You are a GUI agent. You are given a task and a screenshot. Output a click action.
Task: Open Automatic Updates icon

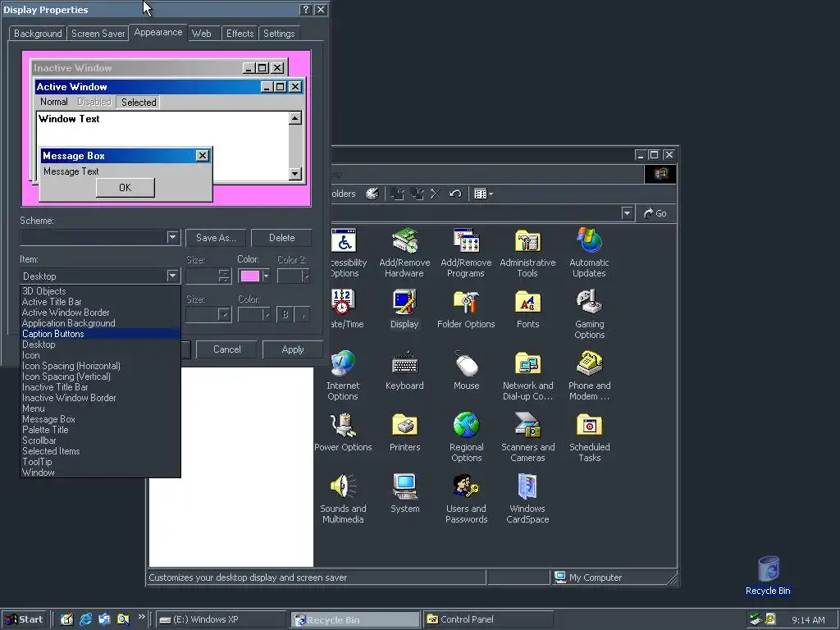pos(589,253)
